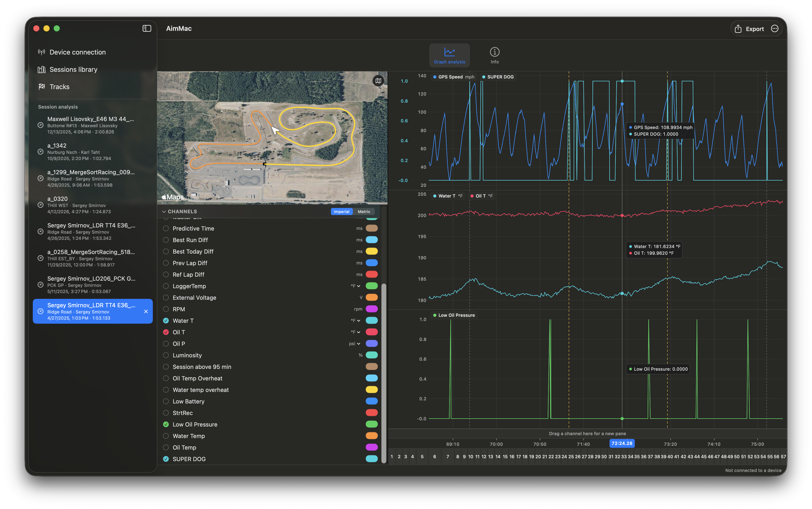
Task: Change Low Oil Pressure green swatch
Action: point(372,424)
